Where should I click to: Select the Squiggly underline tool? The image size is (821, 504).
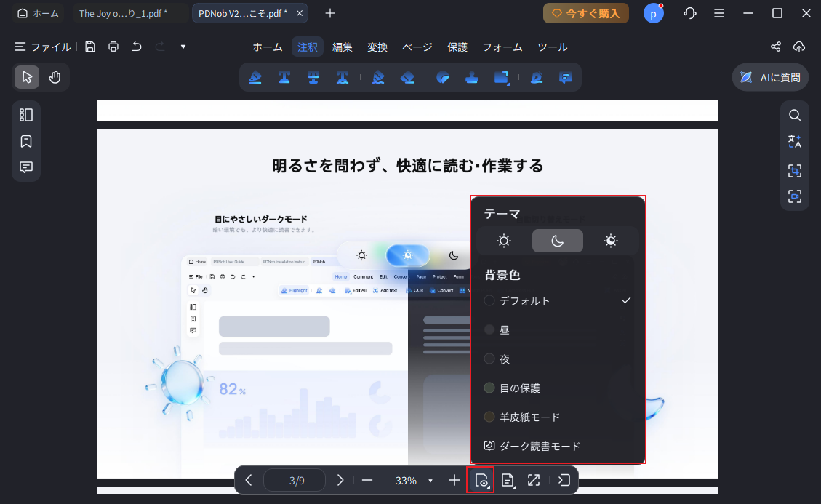click(342, 76)
